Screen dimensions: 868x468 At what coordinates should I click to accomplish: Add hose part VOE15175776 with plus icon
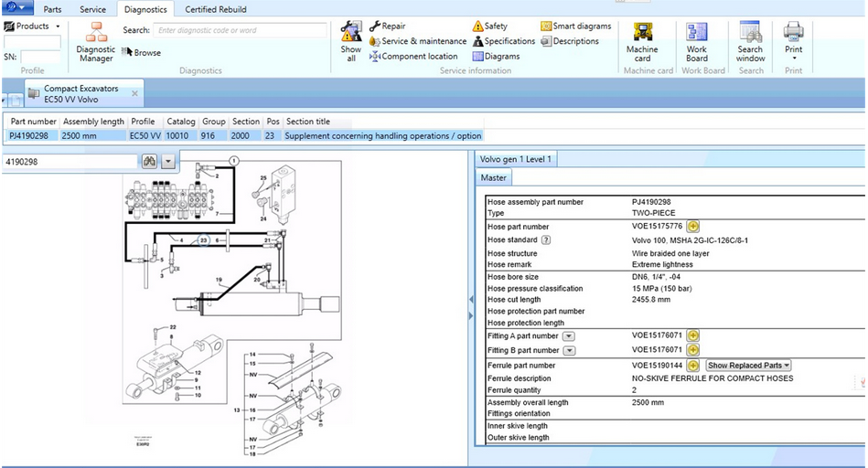(x=693, y=227)
